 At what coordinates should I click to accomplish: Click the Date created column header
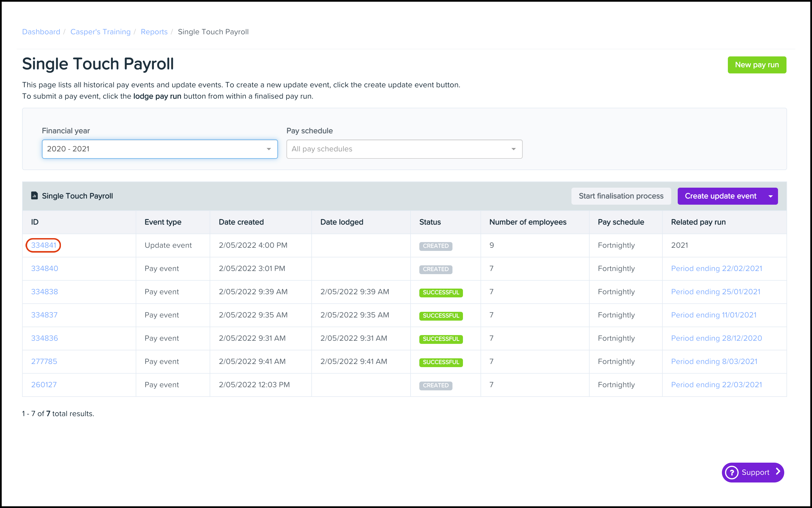[x=241, y=222]
